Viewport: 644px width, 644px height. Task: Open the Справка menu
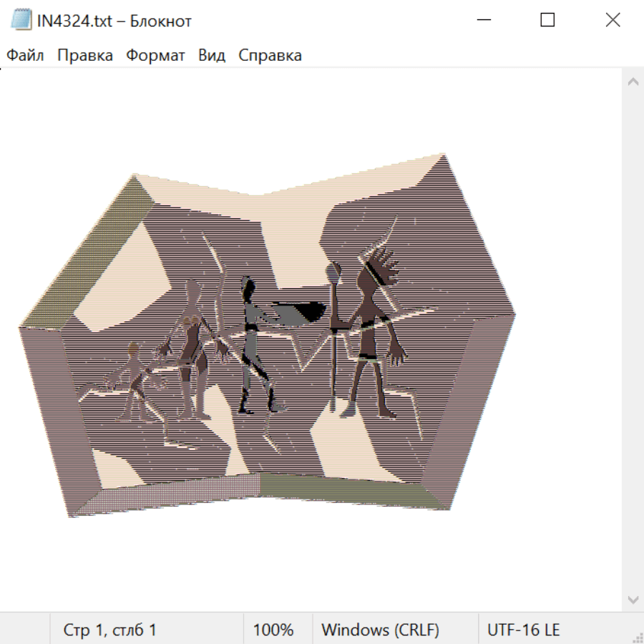pyautogui.click(x=270, y=56)
